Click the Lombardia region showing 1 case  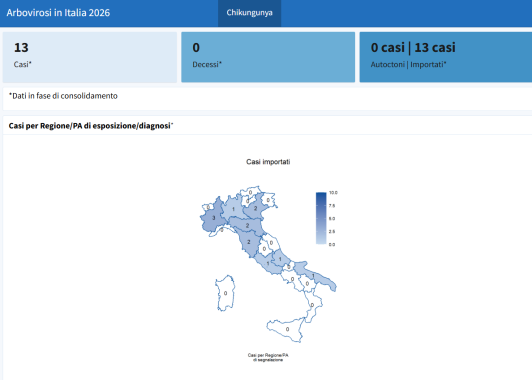pos(234,208)
